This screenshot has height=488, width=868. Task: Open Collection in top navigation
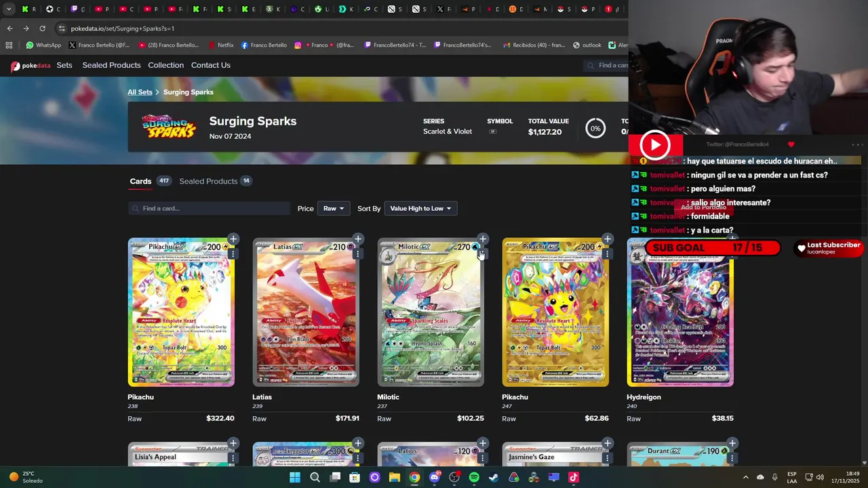165,65
